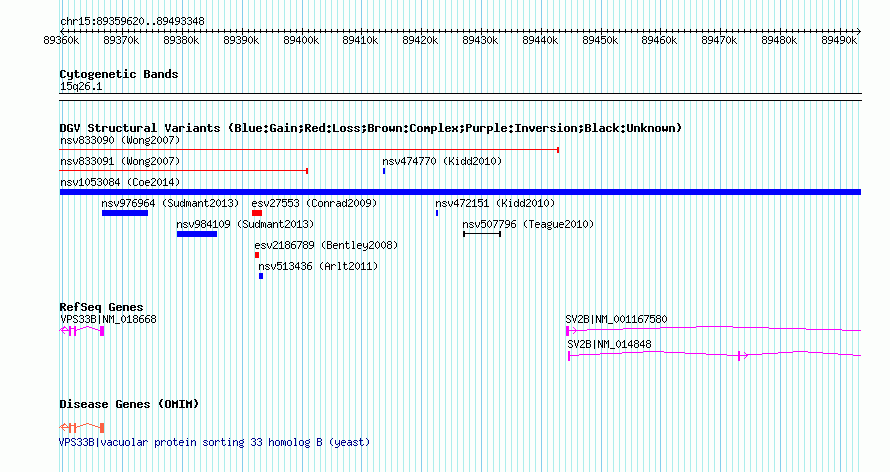The height and width of the screenshot is (472, 890).
Task: Click the 89450k ruler tick label
Action: 600,40
